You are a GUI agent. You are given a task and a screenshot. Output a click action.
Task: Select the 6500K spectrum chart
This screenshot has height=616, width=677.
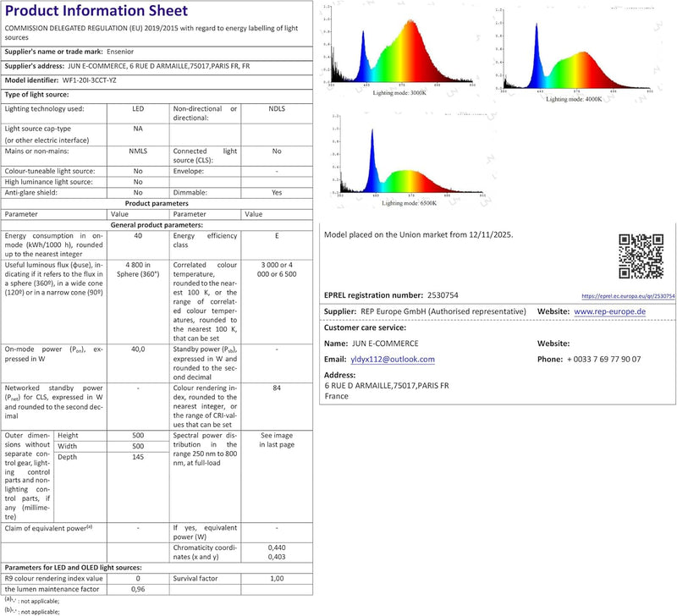[x=410, y=160]
